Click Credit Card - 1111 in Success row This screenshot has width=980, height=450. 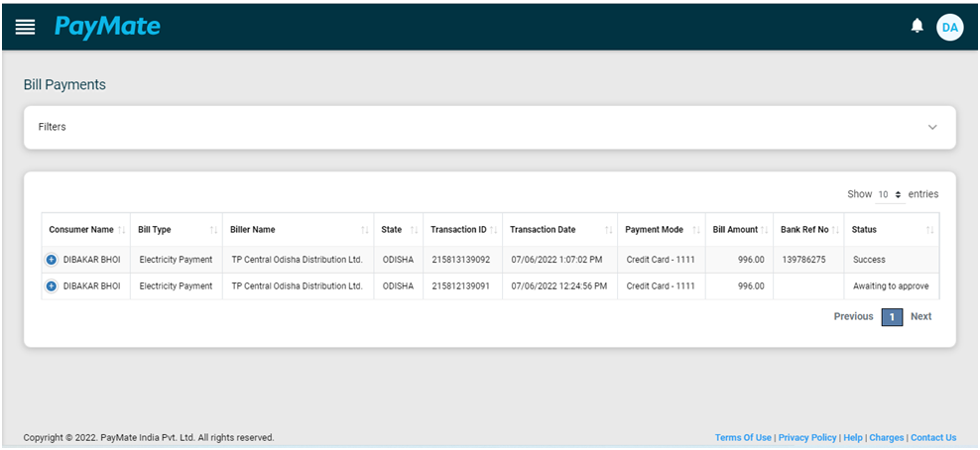[661, 260]
